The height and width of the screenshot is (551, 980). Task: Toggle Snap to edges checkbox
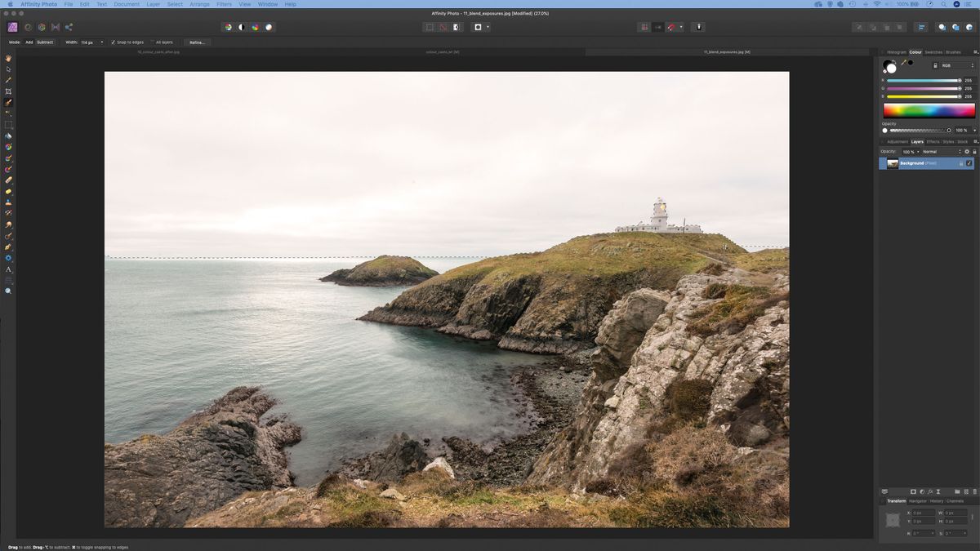[113, 42]
